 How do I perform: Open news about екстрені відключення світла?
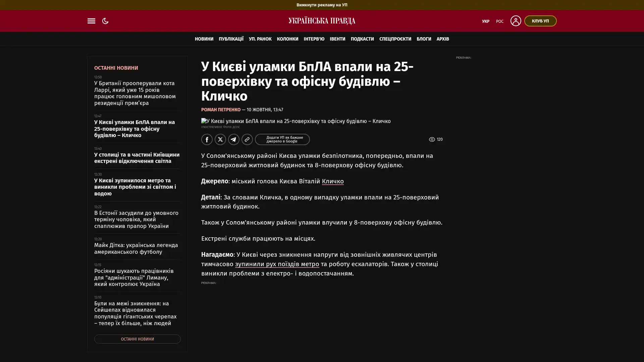tap(137, 158)
